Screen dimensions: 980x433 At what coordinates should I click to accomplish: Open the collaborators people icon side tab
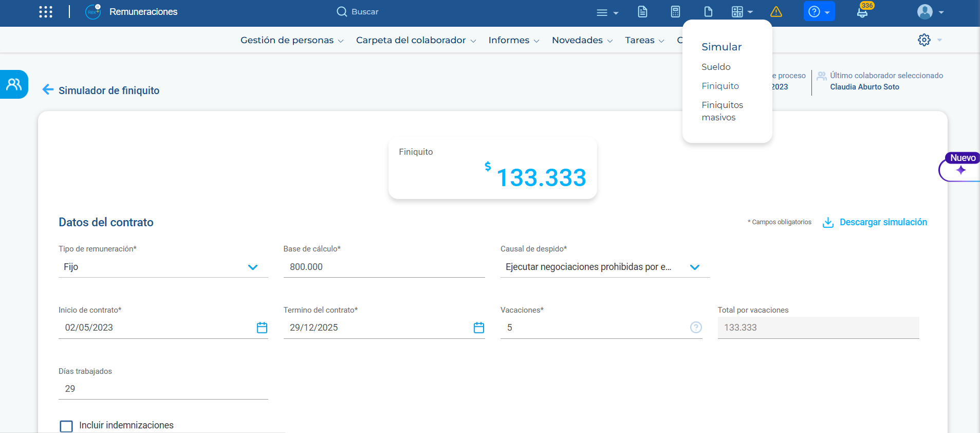(x=14, y=84)
